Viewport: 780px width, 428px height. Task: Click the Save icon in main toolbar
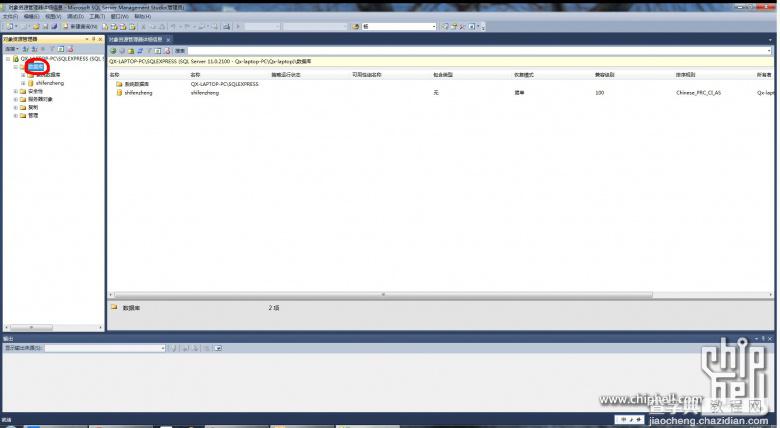point(45,26)
